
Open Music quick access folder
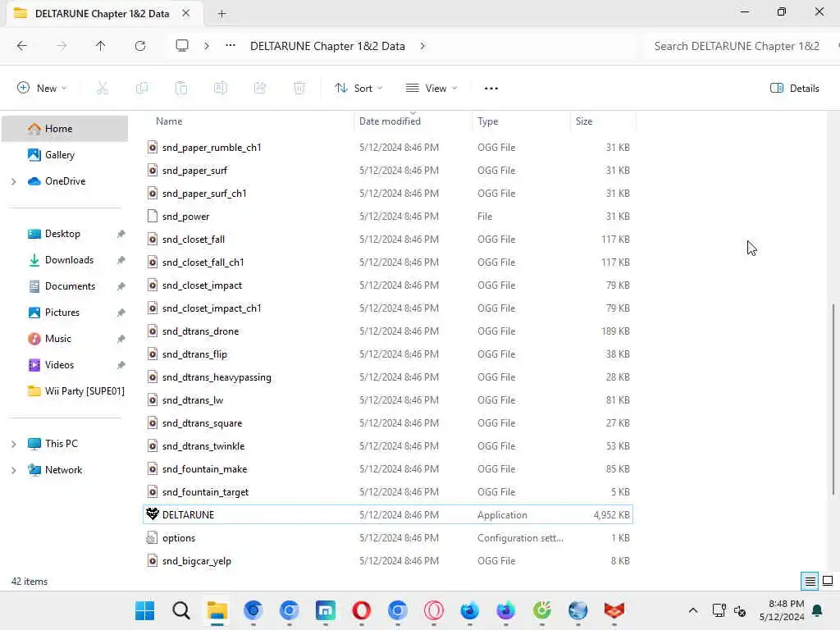[58, 339]
